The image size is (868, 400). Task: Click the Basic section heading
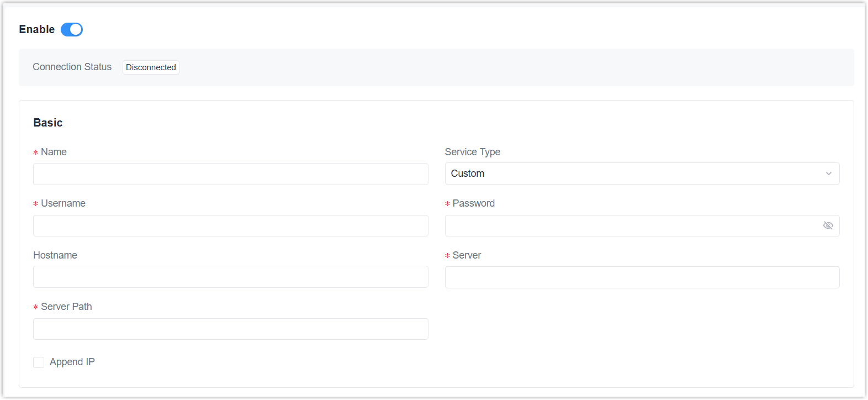click(x=48, y=123)
